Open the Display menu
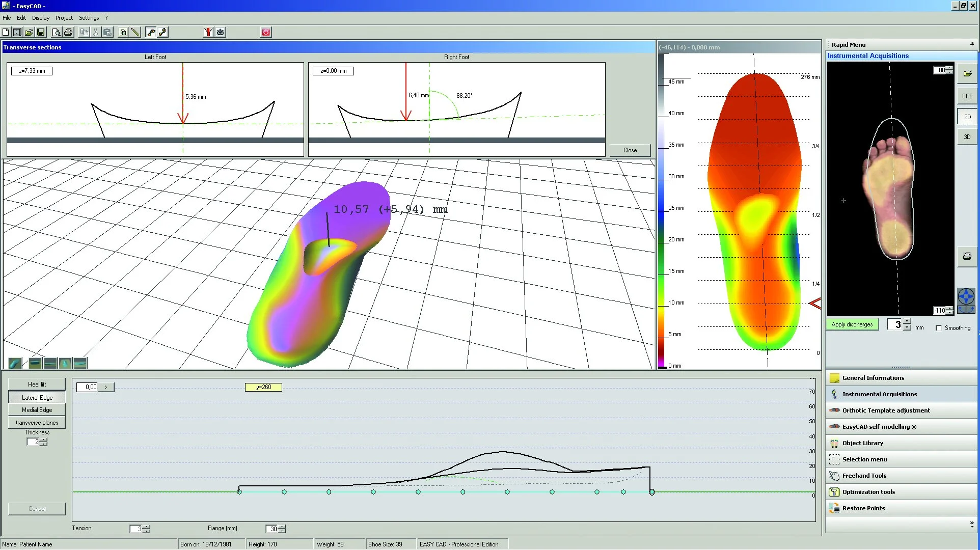 point(40,18)
